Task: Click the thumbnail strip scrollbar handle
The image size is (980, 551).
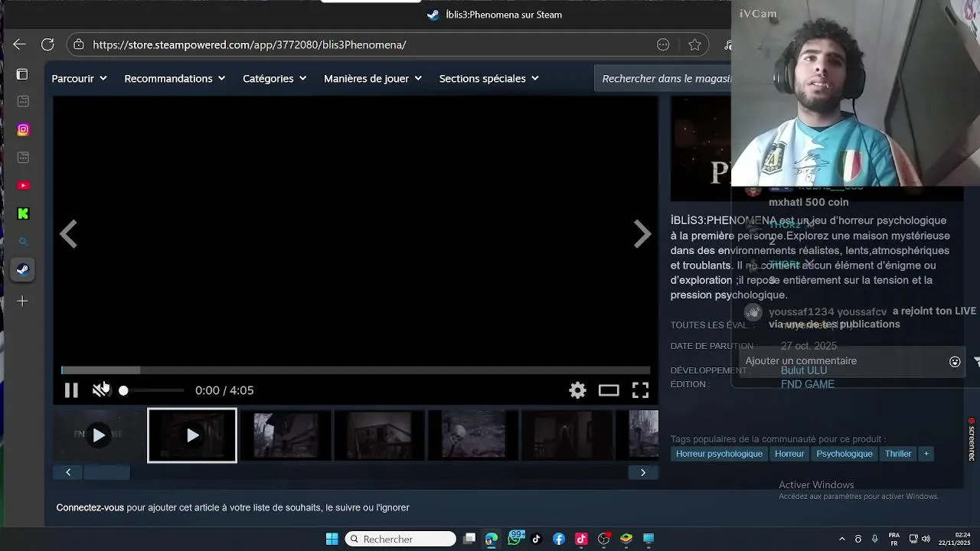Action: pyautogui.click(x=106, y=472)
